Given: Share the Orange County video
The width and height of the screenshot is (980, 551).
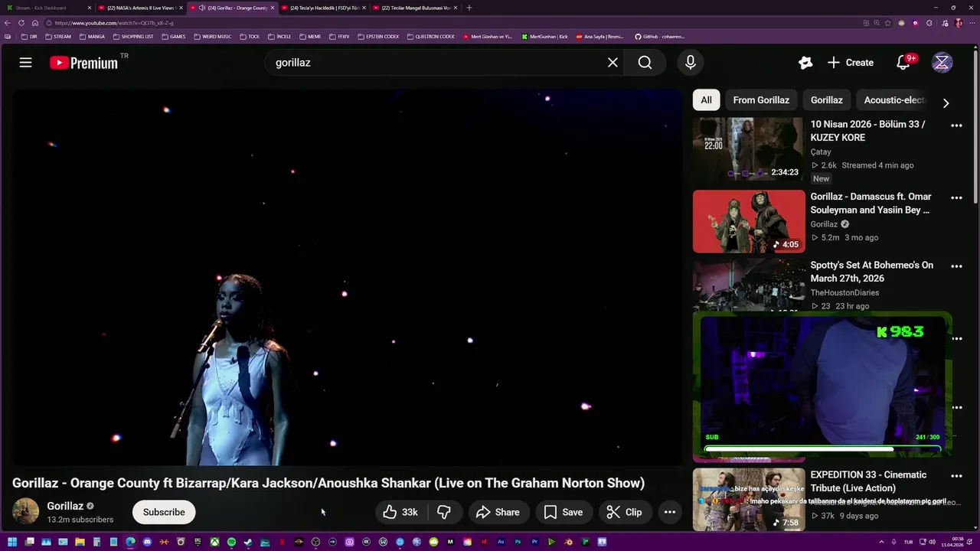Looking at the screenshot, I should point(498,512).
